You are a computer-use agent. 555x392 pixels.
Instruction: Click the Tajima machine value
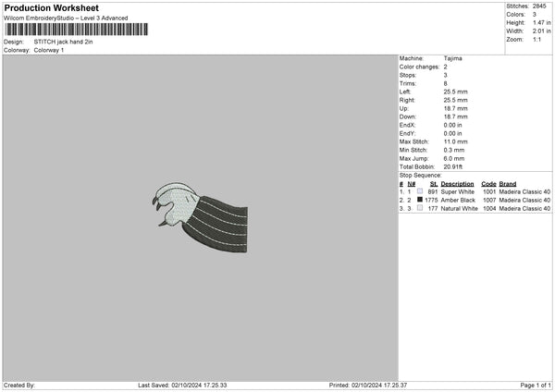coord(453,58)
